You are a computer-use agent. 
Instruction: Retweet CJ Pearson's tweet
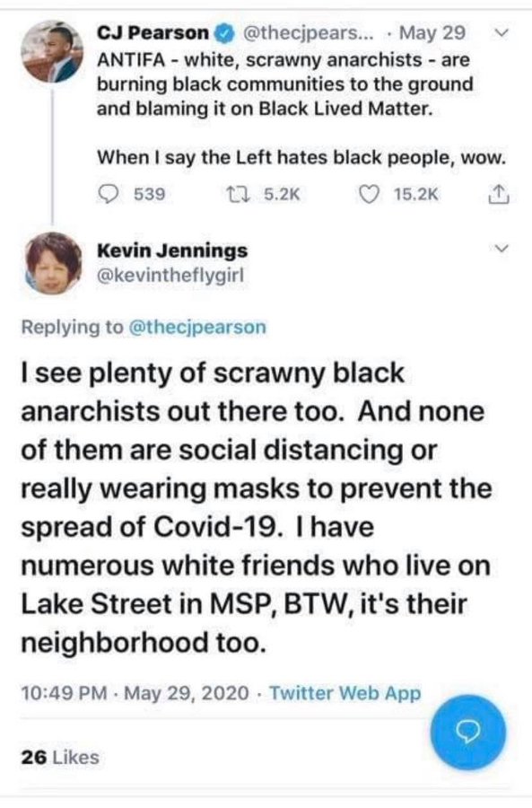click(239, 194)
